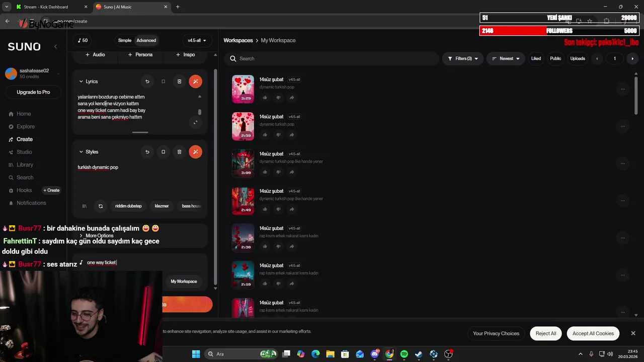Undo changes in the Lyrics section
This screenshot has width=644, height=362.
(x=147, y=81)
